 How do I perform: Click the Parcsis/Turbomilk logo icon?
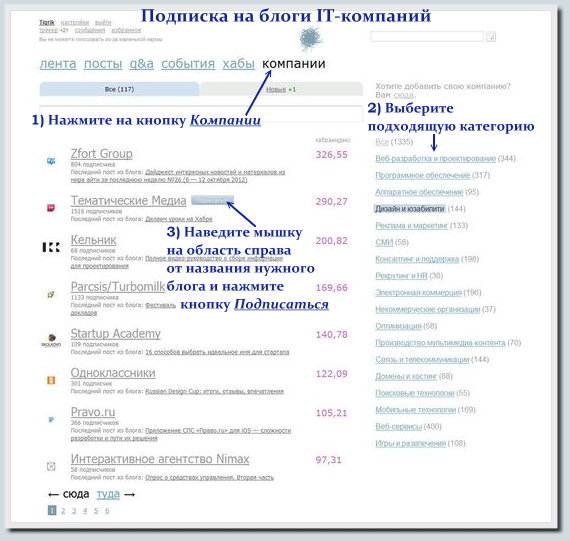click(x=51, y=294)
